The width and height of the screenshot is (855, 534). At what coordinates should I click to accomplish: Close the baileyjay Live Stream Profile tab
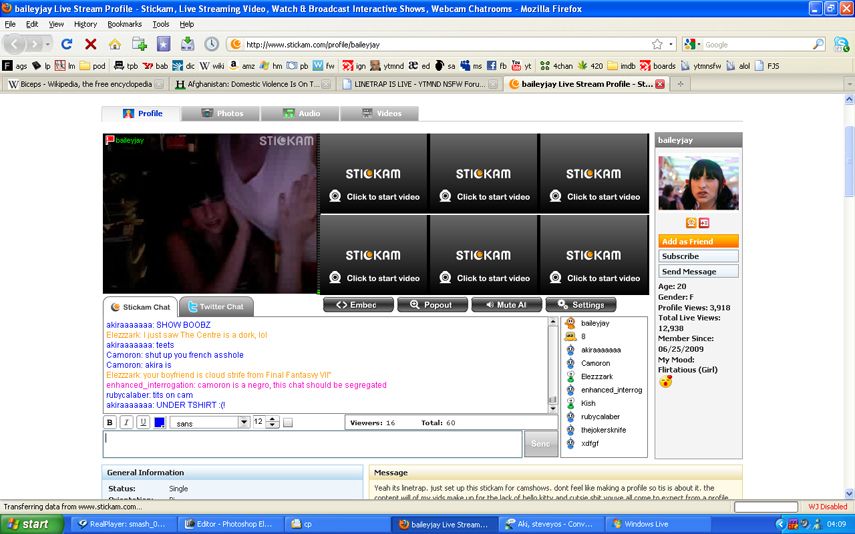660,84
